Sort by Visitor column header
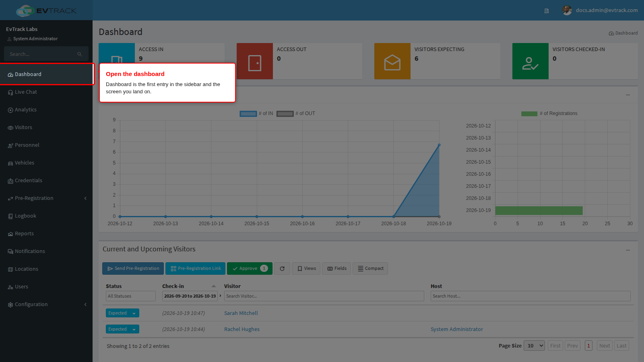644x362 pixels. point(232,286)
